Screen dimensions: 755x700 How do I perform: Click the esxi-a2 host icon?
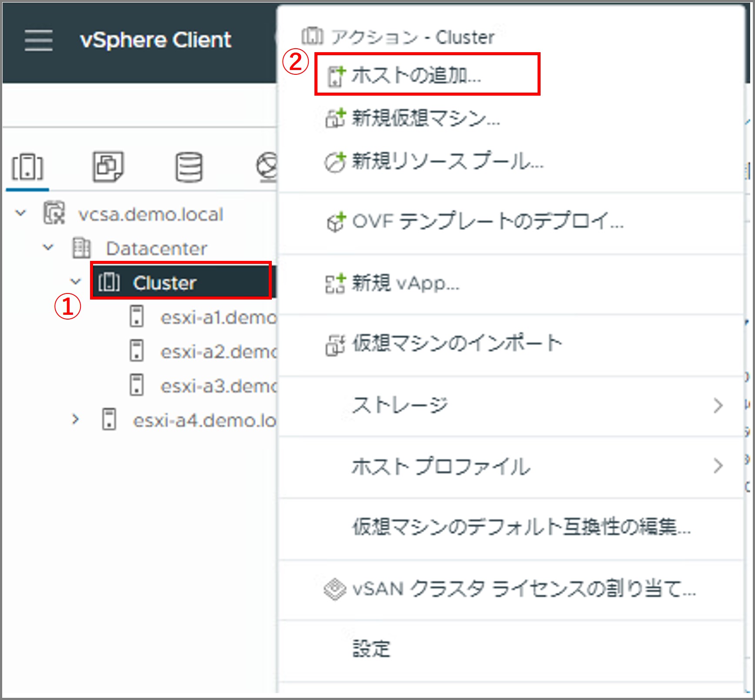pos(137,350)
